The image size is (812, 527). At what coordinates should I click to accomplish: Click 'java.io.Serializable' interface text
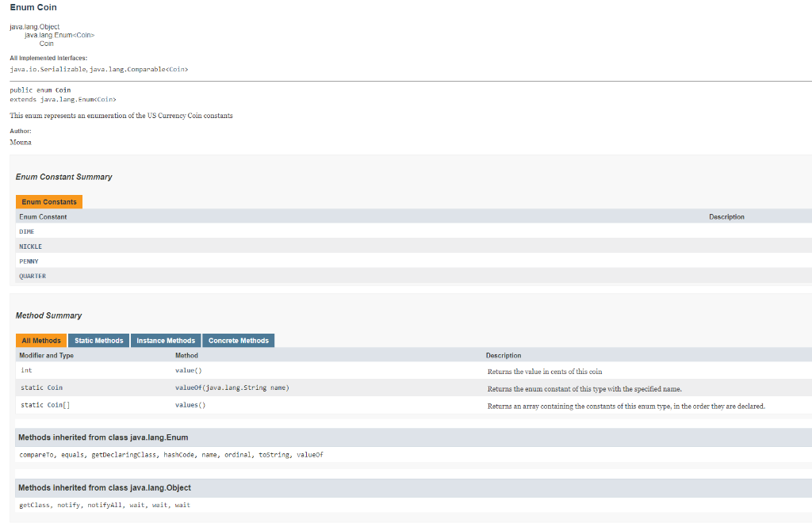(x=48, y=70)
